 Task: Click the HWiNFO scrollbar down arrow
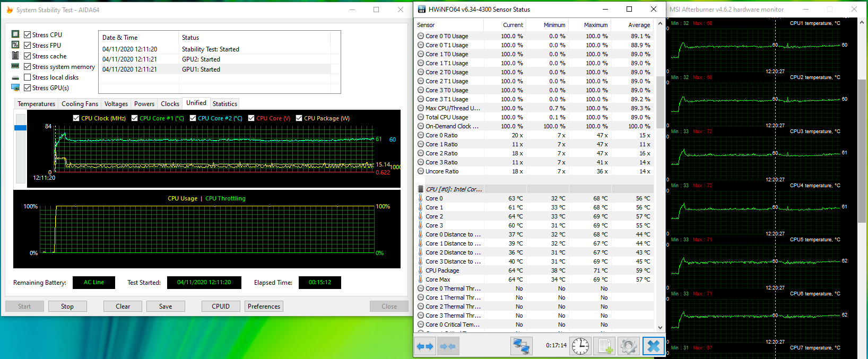(x=660, y=328)
